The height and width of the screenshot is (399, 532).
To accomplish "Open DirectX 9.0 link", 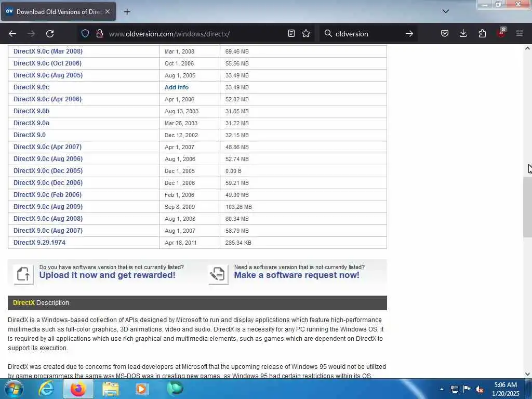I will click(x=30, y=135).
